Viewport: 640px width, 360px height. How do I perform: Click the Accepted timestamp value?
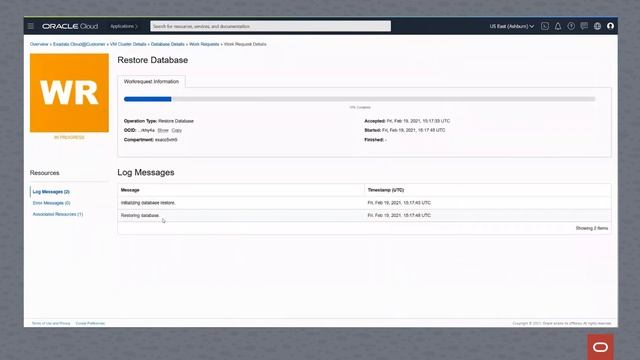click(x=418, y=121)
